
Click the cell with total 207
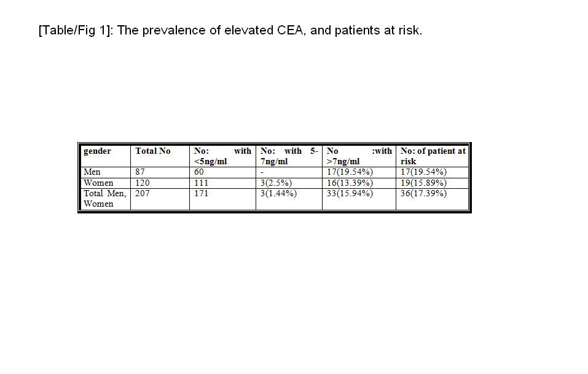[143, 193]
